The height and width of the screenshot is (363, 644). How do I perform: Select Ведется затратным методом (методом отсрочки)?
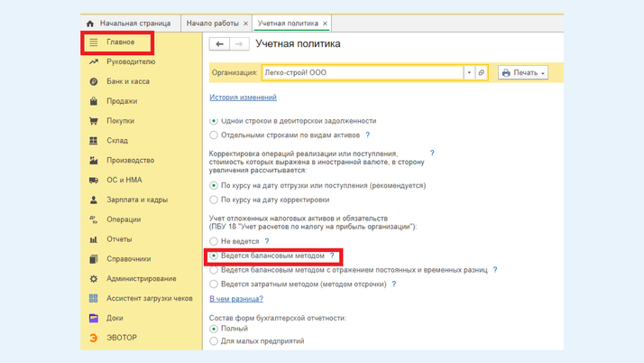pos(214,284)
